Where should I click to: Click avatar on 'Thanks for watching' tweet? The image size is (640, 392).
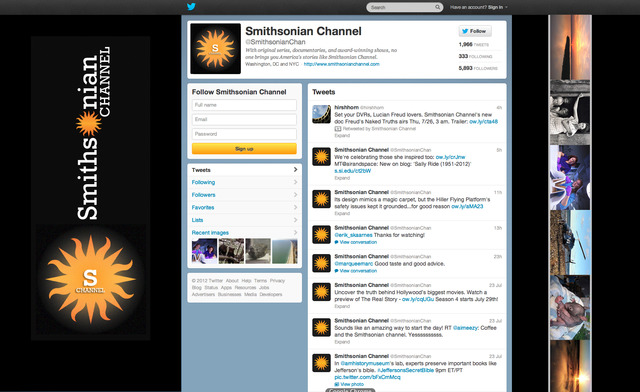pos(321,234)
